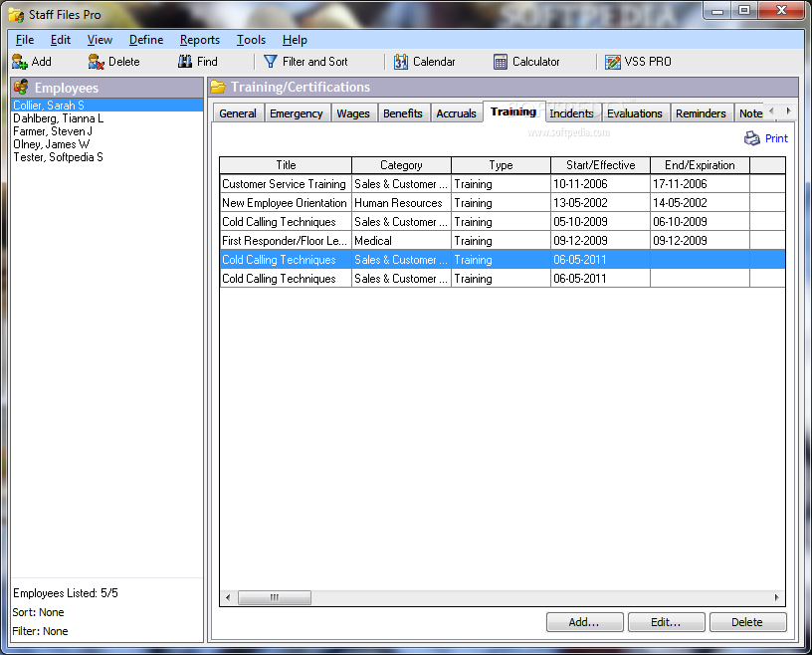Switch to the Reminders tab
Screen dimensions: 812x655
(701, 112)
